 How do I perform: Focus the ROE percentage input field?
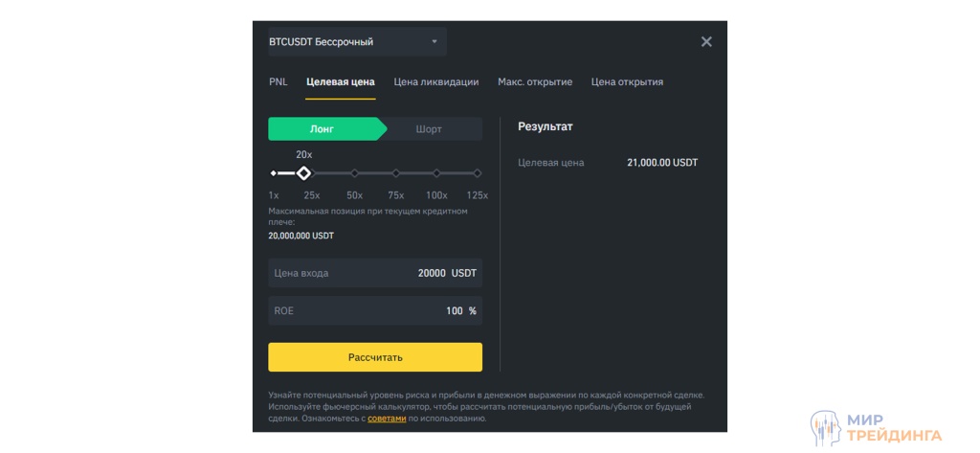point(374,311)
